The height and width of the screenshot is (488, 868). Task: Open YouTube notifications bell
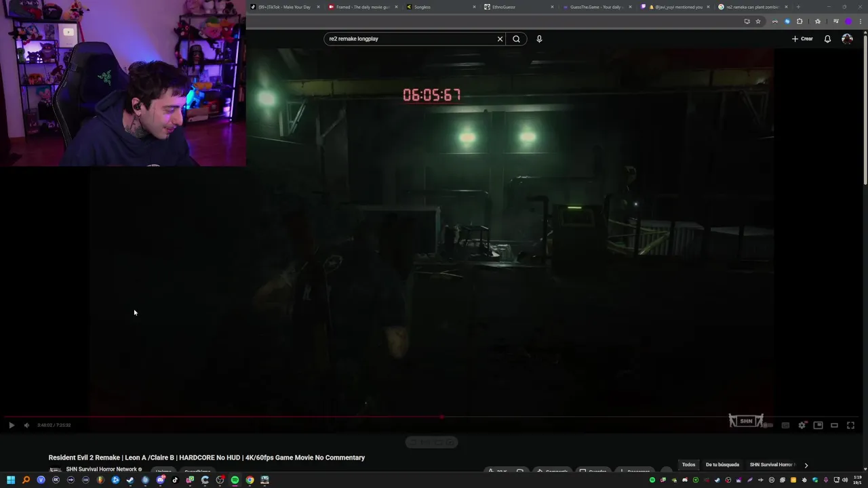tap(827, 39)
